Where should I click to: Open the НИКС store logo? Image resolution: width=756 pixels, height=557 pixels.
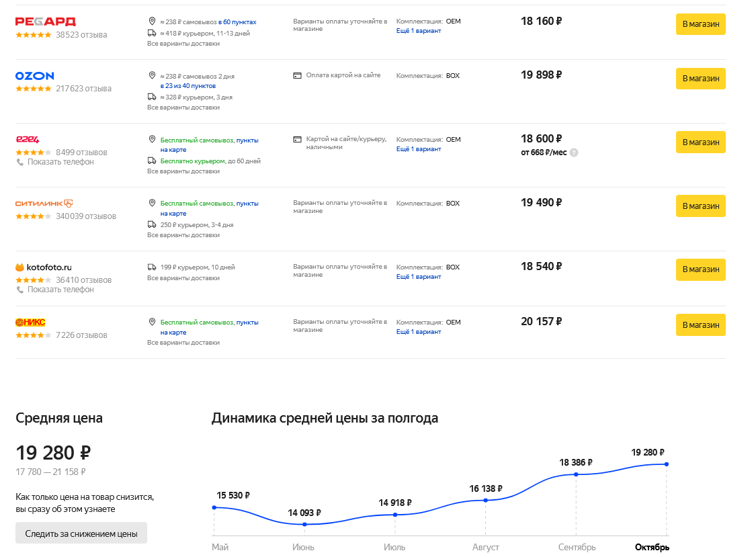30,323
